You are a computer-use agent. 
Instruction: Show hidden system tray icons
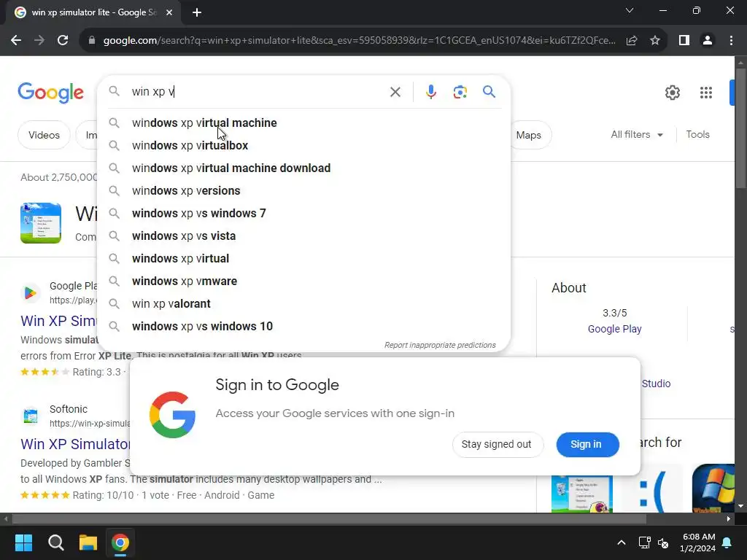click(x=622, y=542)
